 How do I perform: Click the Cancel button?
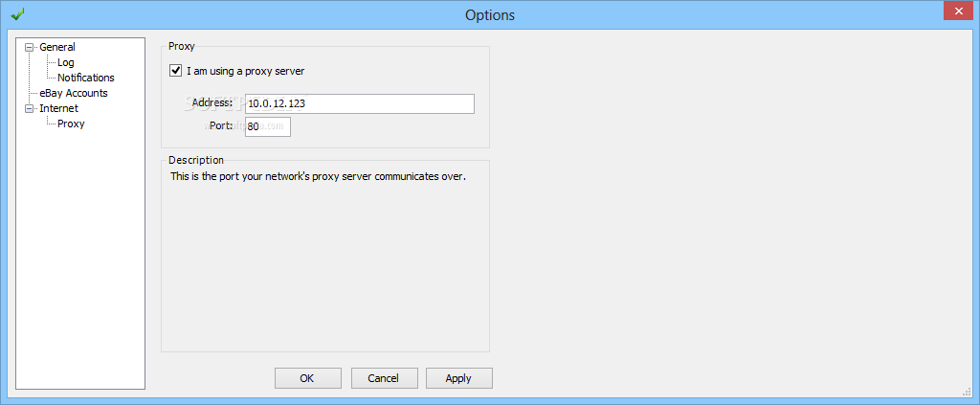pyautogui.click(x=384, y=378)
